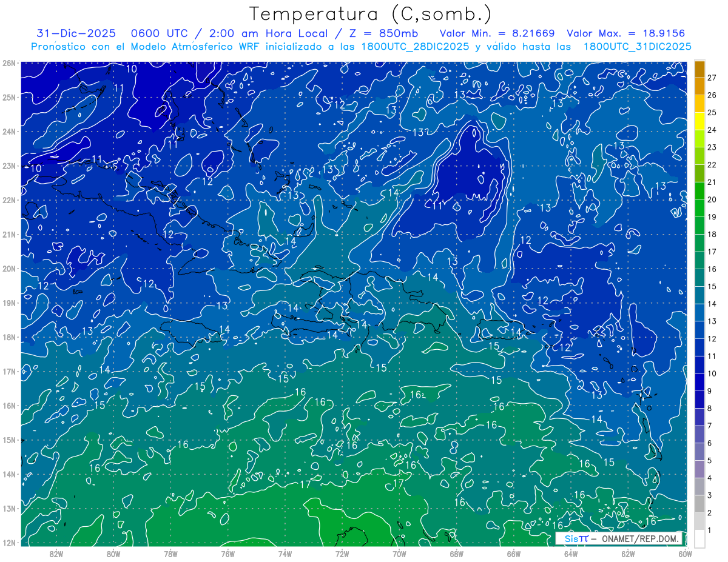Click the brown legend swatch labeled 27
The height and width of the screenshot is (562, 728).
pos(699,69)
